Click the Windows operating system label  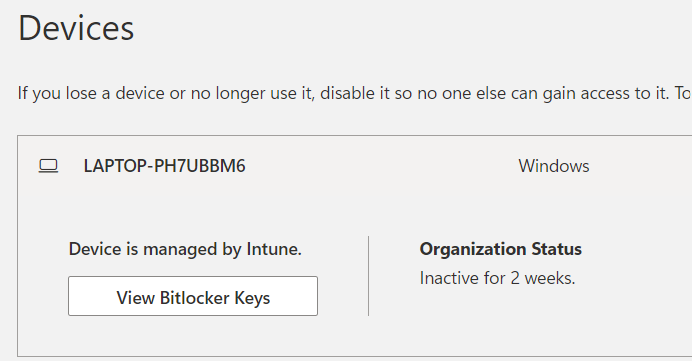point(554,166)
